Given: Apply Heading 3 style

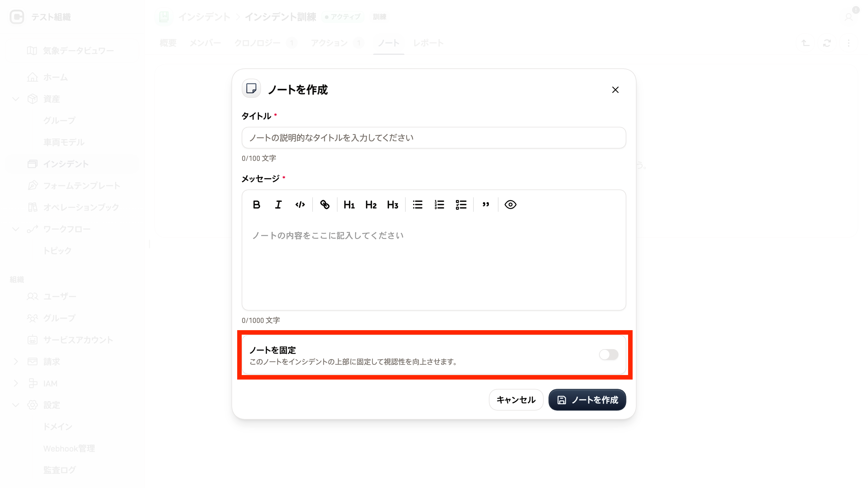Looking at the screenshot, I should click(392, 205).
